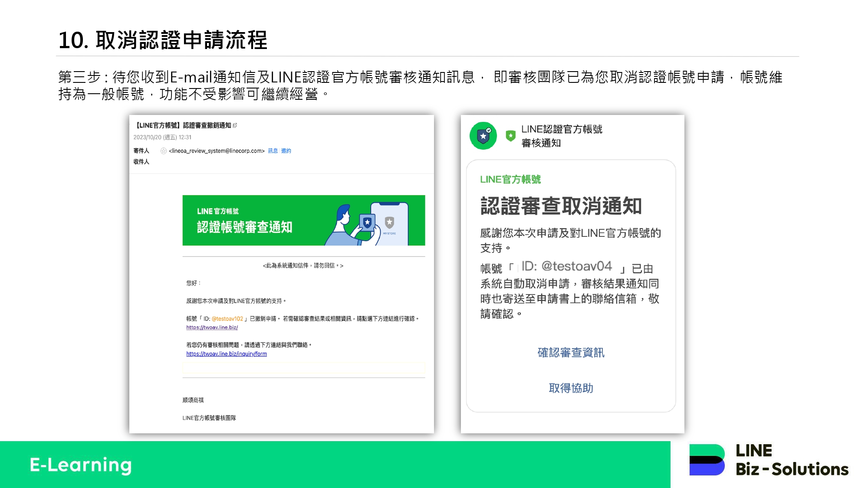Screen dimensions: 868x488
Task: Click the blue shield icon in the banner
Action: (367, 222)
